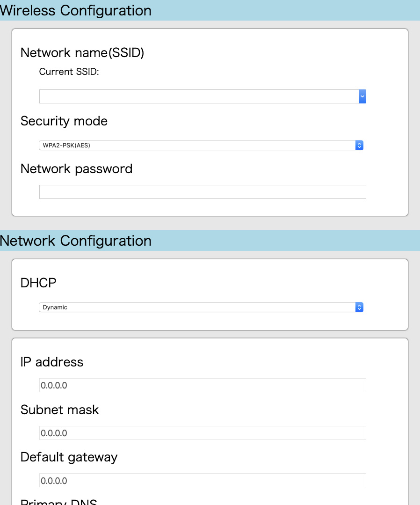Click the IP address field
Screen dimensions: 420x505
coord(203,385)
